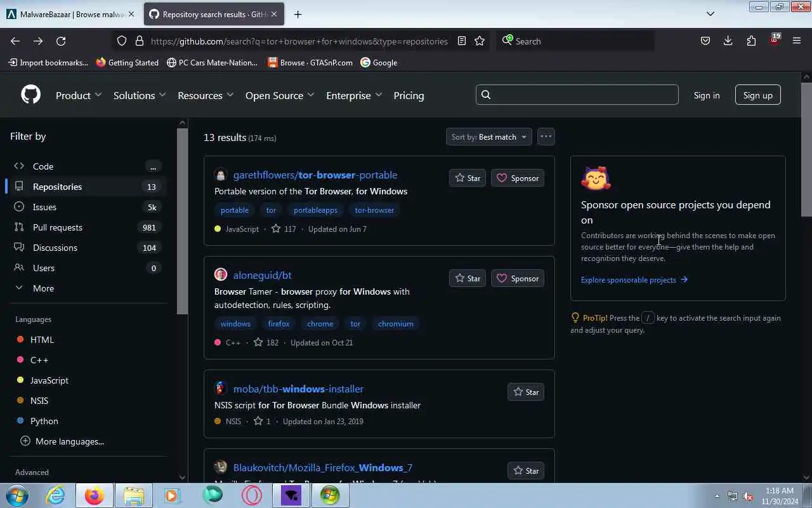Go back with the browser back arrow
The image size is (812, 508).
point(15,41)
